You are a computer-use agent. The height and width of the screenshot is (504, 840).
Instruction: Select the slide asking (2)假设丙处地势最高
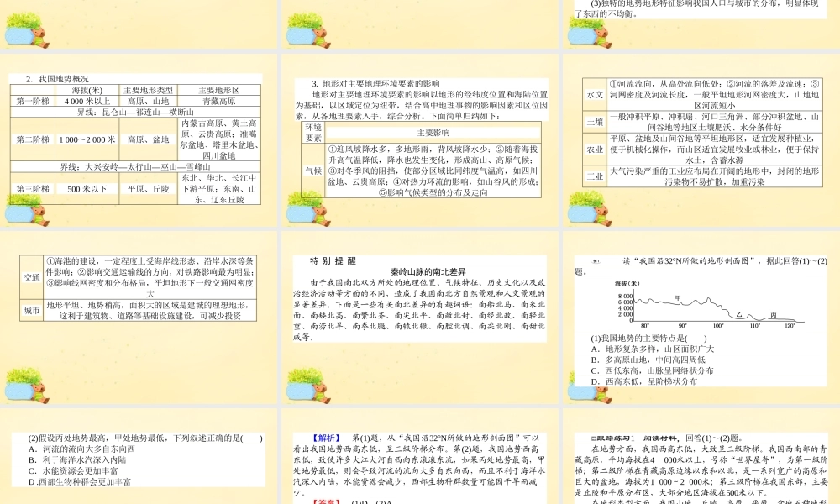(139, 456)
